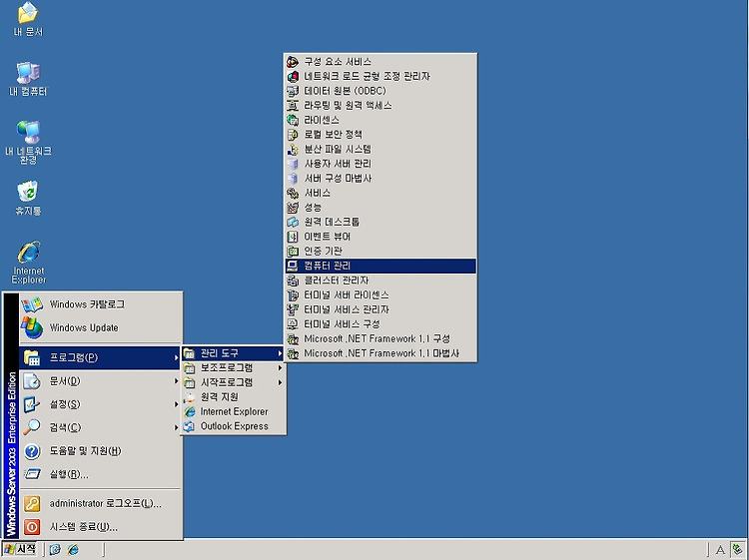Click the 데이터 원본 (ODBC) icon
The width and height of the screenshot is (749, 560).
point(293,91)
